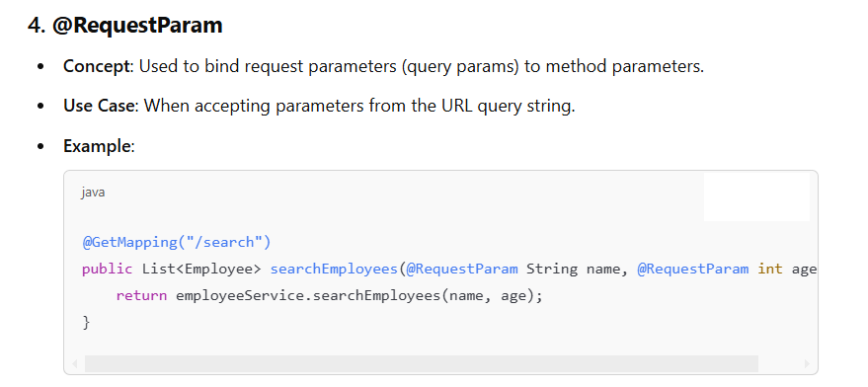The height and width of the screenshot is (387, 868).
Task: Click the employeeService.searchEmployees call text
Action: click(307, 295)
